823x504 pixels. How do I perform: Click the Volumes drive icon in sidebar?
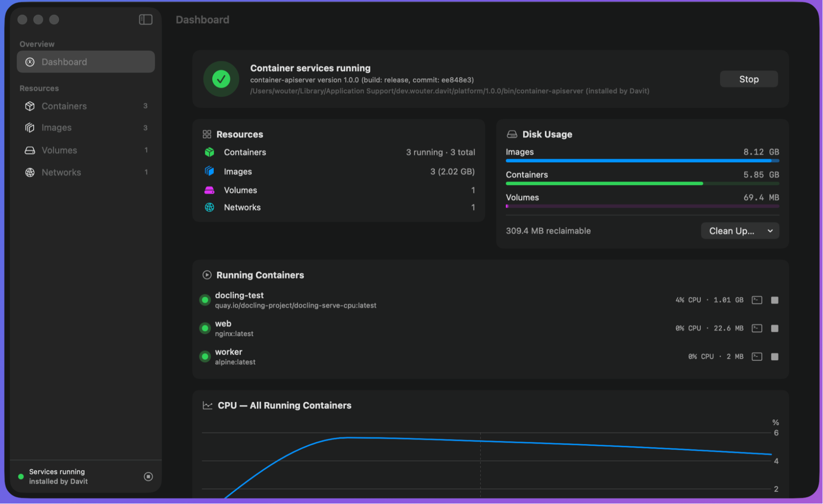point(30,150)
